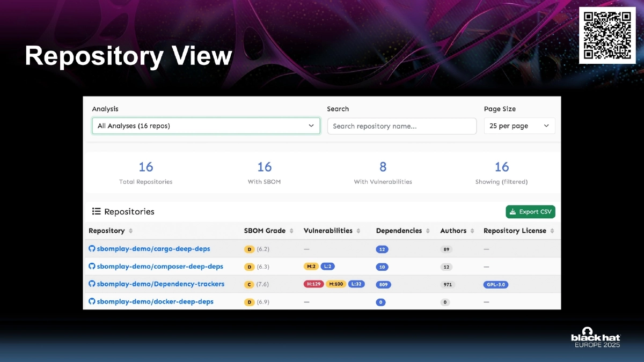This screenshot has height=362, width=644.
Task: Click the sort icon for Repository column
Action: pyautogui.click(x=130, y=231)
